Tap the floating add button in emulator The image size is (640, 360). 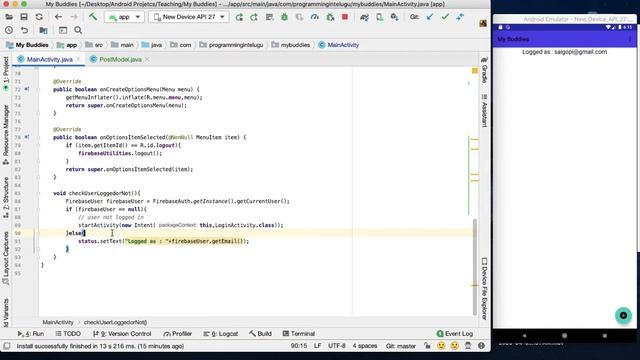(623, 315)
